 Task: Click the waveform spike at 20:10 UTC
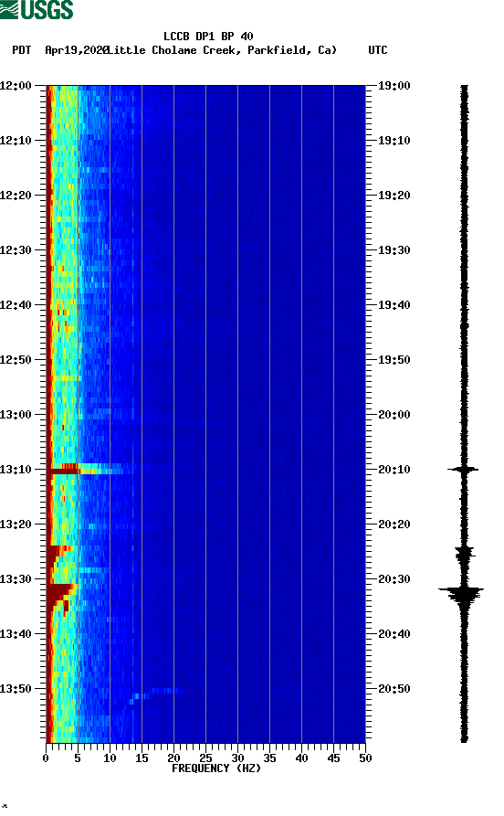point(463,470)
